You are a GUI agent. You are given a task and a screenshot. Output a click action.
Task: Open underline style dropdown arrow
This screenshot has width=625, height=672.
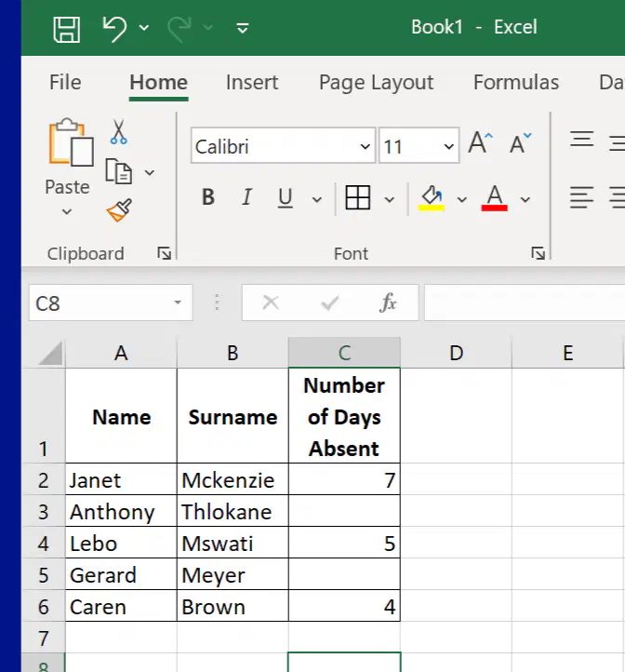click(x=317, y=199)
